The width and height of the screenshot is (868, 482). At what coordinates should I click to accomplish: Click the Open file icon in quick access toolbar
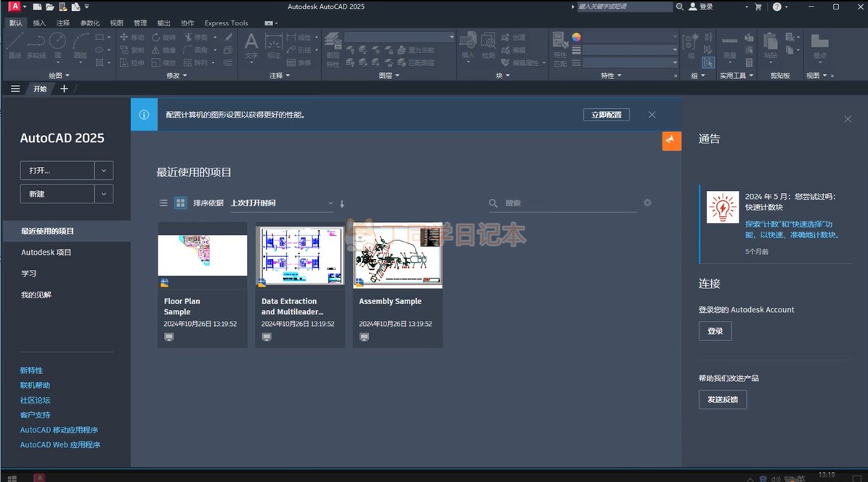(49, 7)
